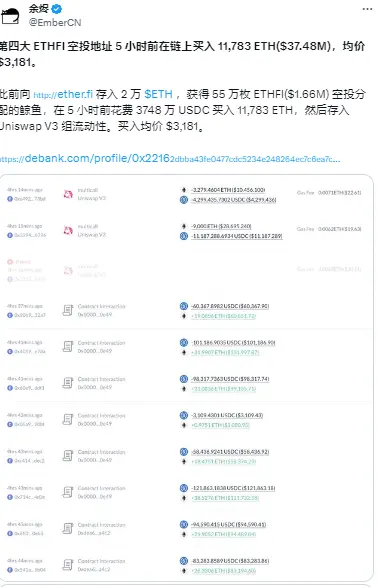The image size is (378, 587).
Task: Click ETH token icon beside -9,000 ETH
Action: coord(184,226)
